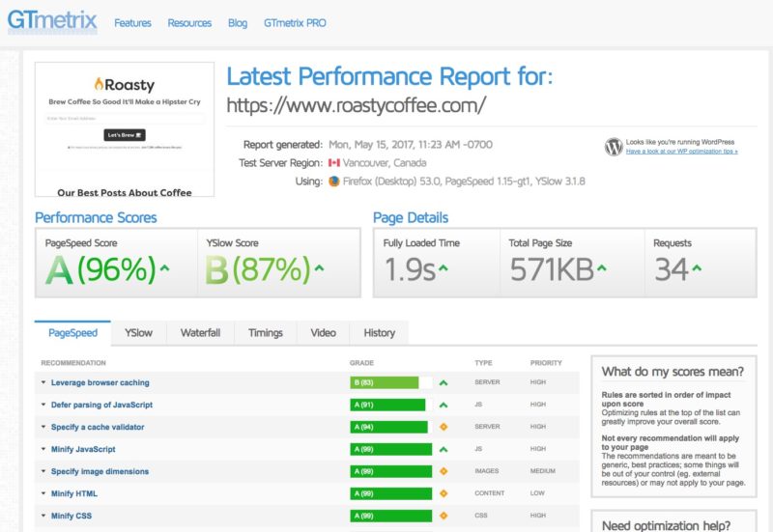Viewport: 773px width, 532px height.
Task: Open the Features menu
Action: coord(132,22)
